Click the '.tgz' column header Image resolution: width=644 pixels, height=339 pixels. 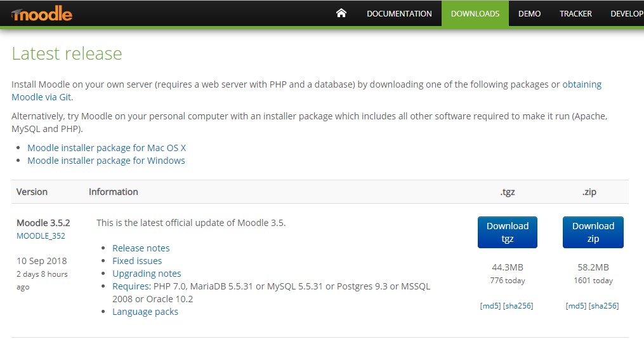point(508,192)
